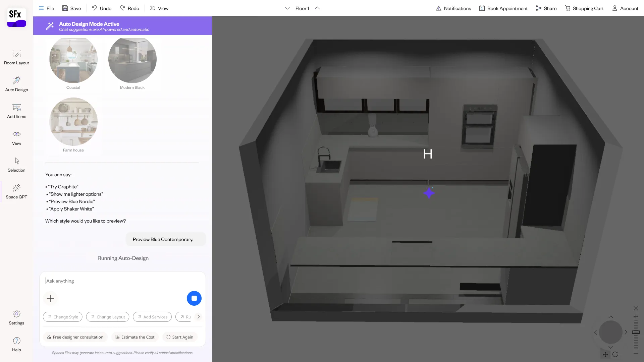Click the magic wand Auto Design banner icon

point(50,26)
